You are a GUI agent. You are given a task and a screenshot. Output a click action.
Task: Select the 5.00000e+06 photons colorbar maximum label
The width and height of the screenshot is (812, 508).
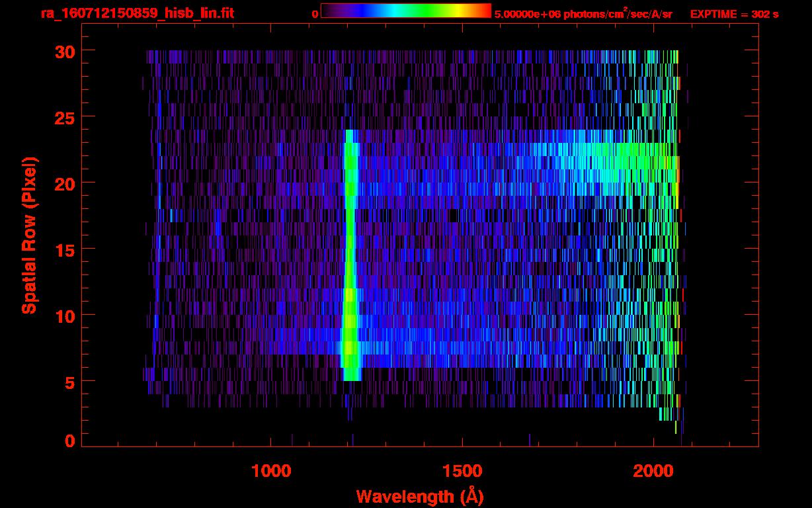click(583, 14)
